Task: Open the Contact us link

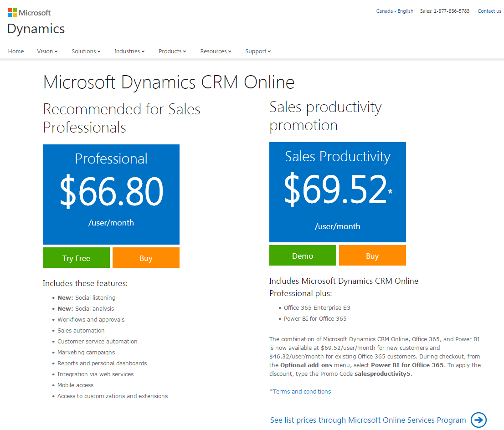Action: [x=489, y=11]
